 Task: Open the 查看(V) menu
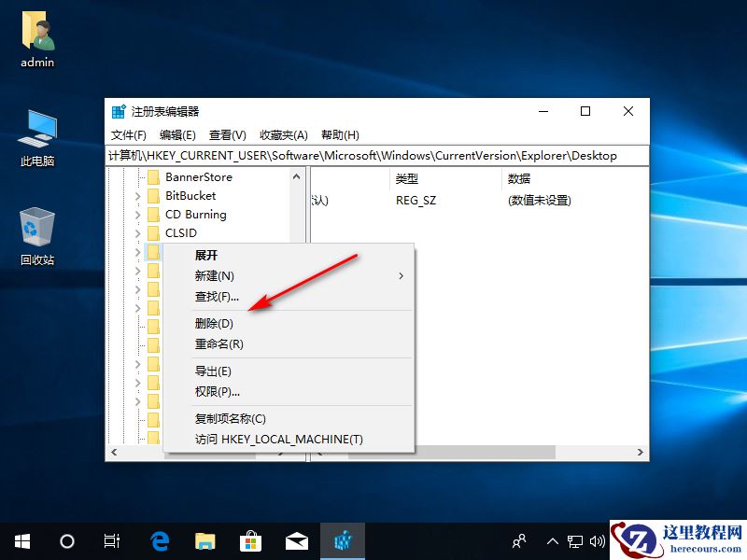pyautogui.click(x=226, y=134)
